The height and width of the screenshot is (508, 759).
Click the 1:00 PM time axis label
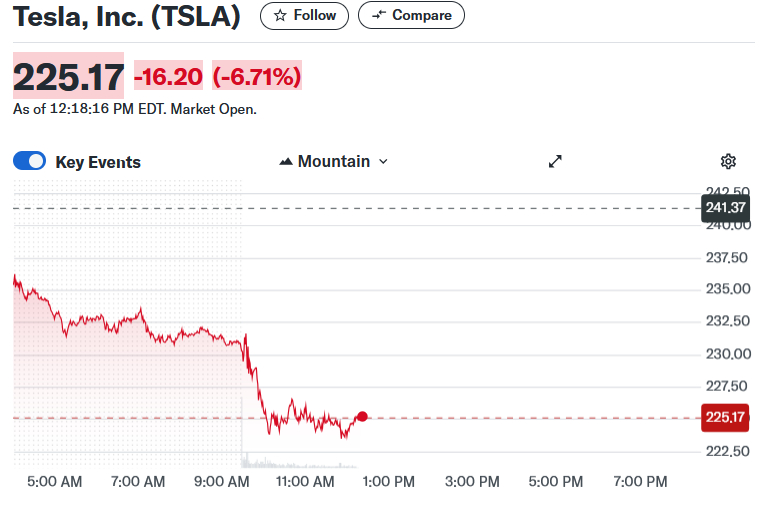[x=387, y=482]
